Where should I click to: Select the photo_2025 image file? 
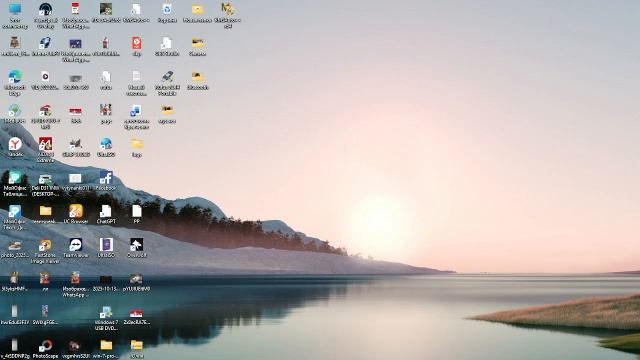tap(15, 245)
